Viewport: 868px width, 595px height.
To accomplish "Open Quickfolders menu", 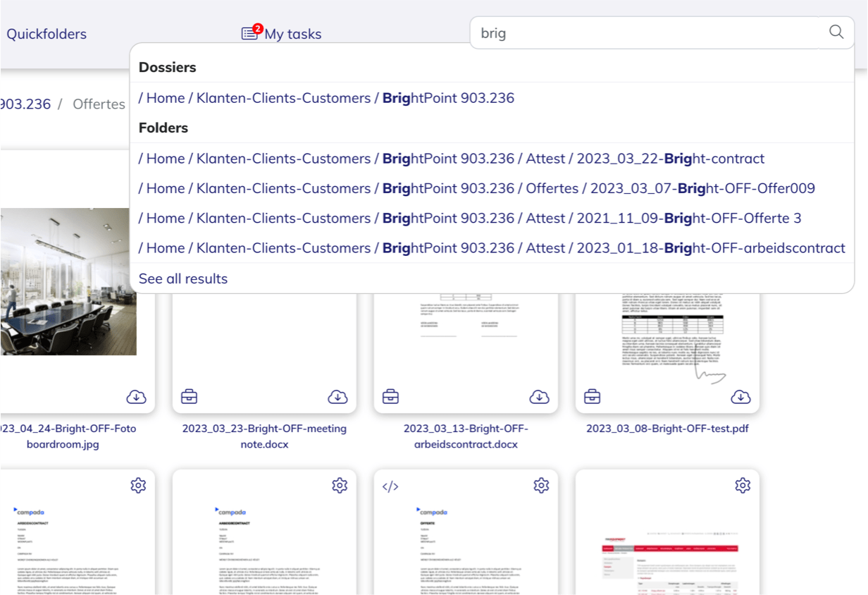I will point(46,34).
